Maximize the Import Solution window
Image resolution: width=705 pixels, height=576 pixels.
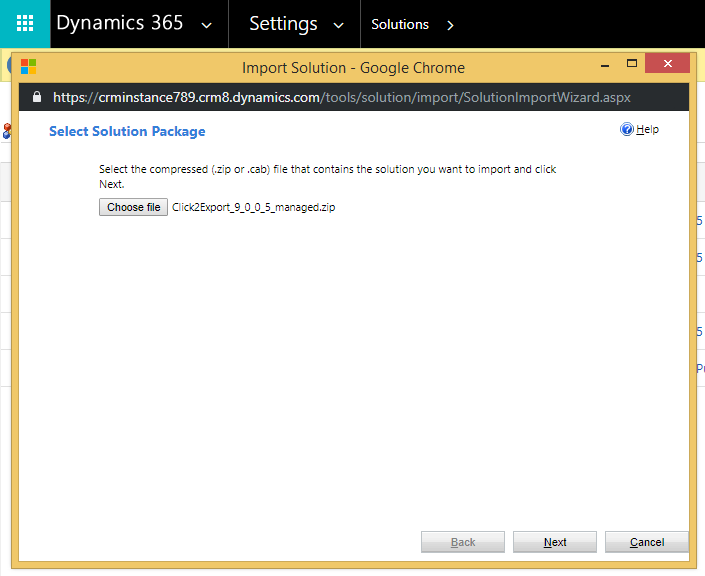(x=632, y=63)
